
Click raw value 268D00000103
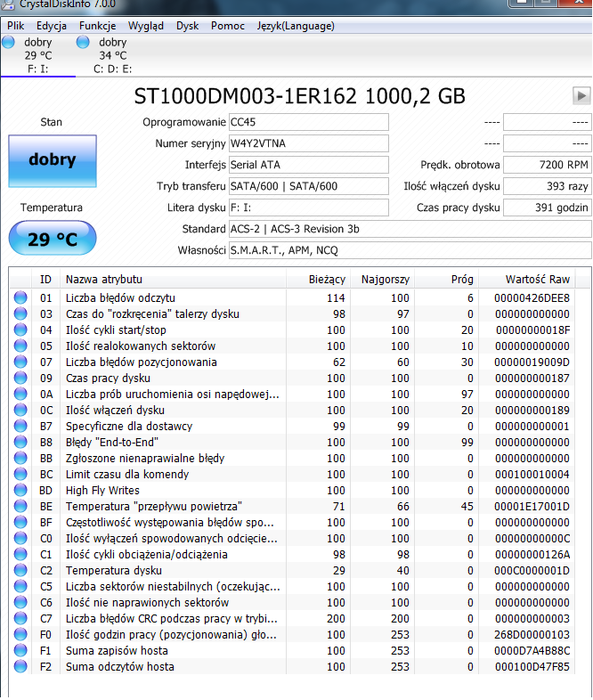[x=532, y=635]
